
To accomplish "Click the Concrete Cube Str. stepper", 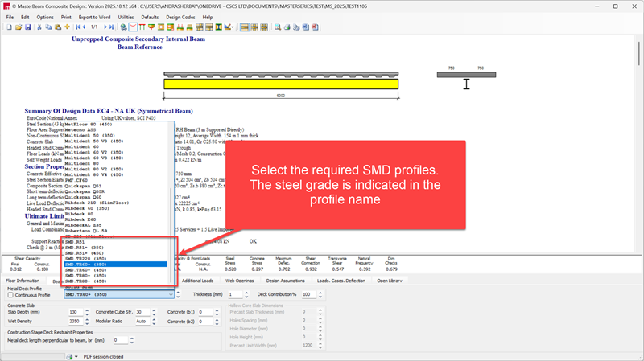I will (x=154, y=312).
